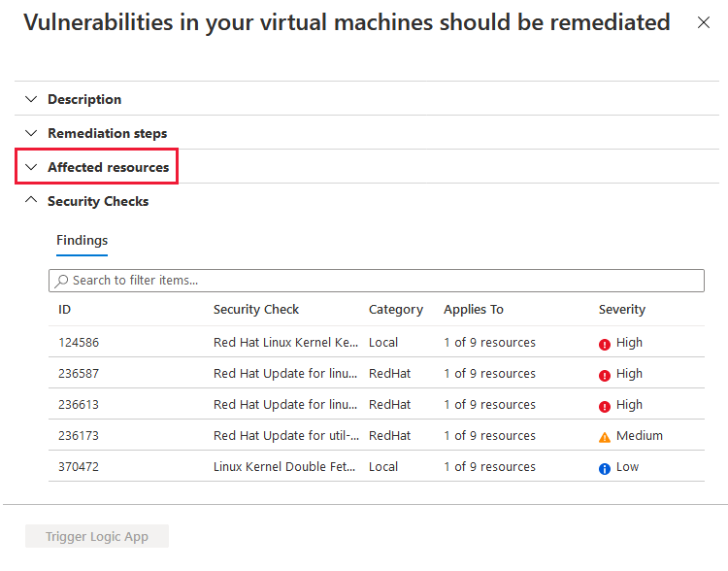Viewport: 728px width, 571px height.
Task: Click the blue Low info icon
Action: pos(604,469)
